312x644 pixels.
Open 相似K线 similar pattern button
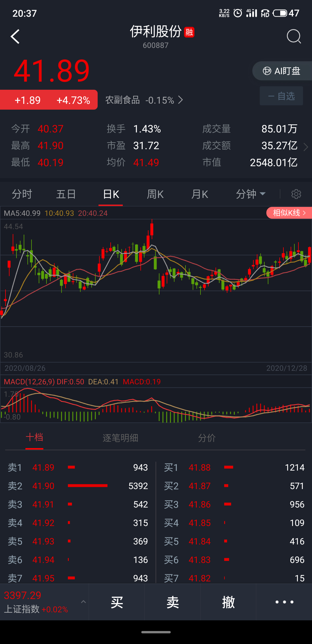point(289,213)
